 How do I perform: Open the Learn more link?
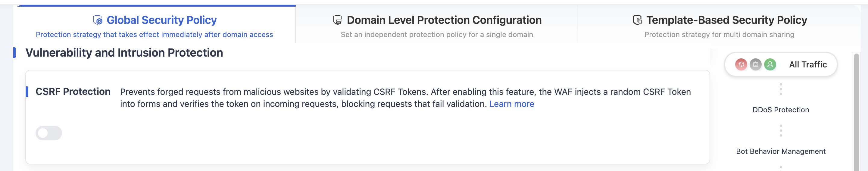point(511,104)
